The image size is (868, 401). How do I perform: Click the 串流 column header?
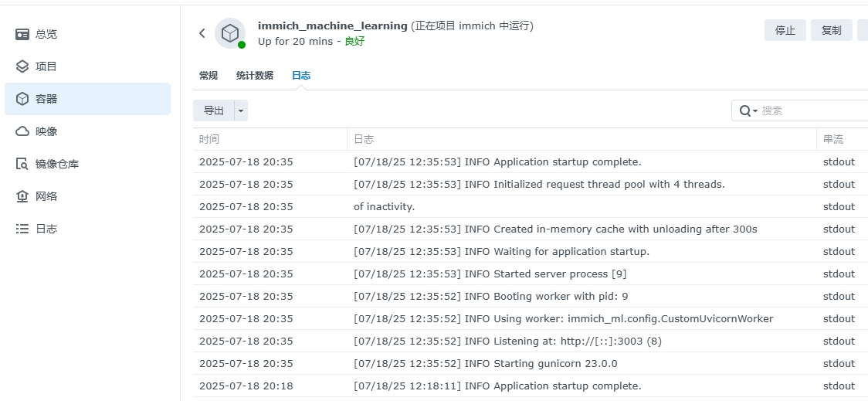842,140
